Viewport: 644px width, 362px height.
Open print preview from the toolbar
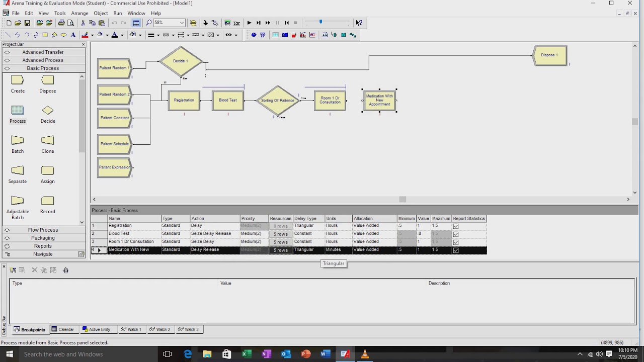point(70,23)
